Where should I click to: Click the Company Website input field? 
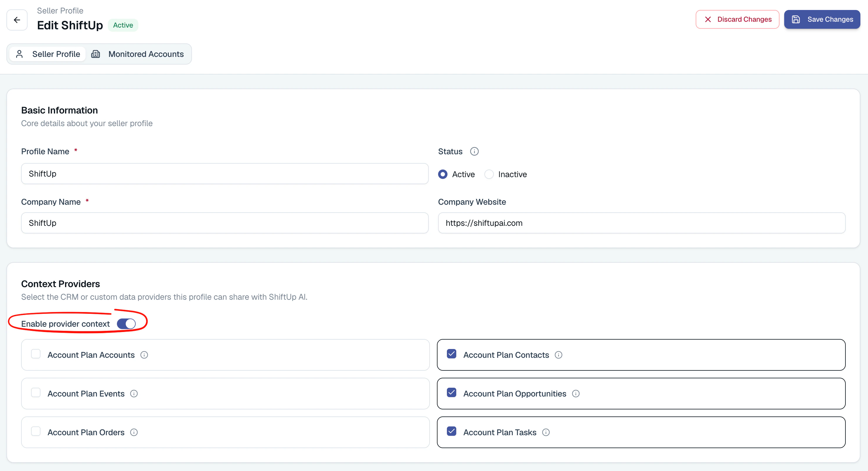point(641,223)
